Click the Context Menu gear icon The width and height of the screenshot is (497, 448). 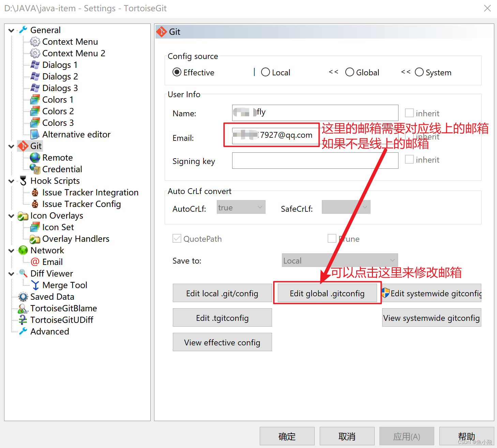click(35, 42)
